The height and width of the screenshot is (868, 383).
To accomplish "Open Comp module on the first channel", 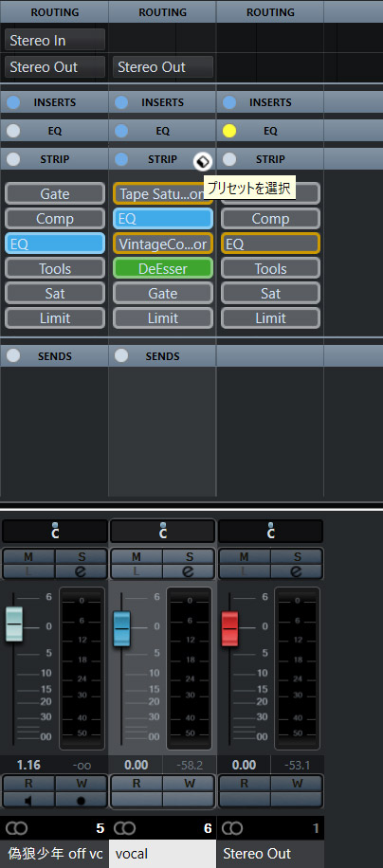I will (55, 219).
